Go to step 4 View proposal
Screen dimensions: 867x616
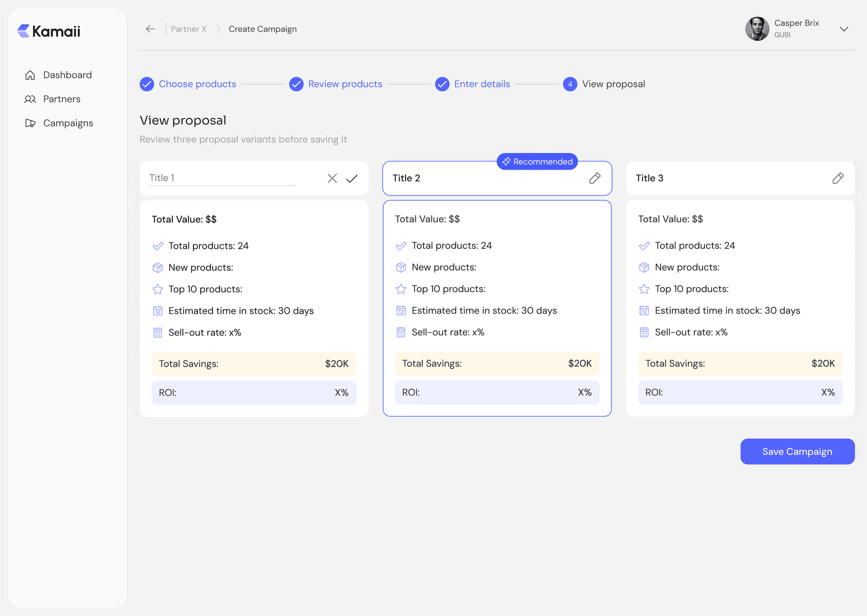click(570, 84)
